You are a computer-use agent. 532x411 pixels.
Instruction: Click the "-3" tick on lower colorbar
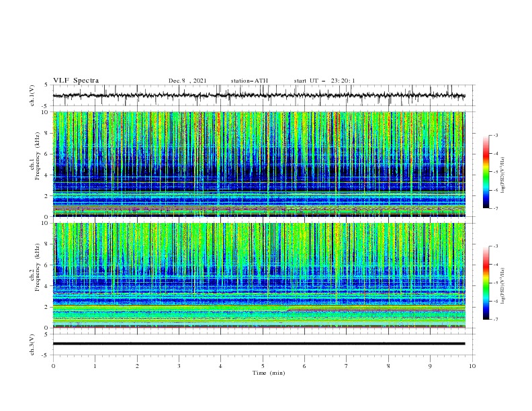point(496,246)
